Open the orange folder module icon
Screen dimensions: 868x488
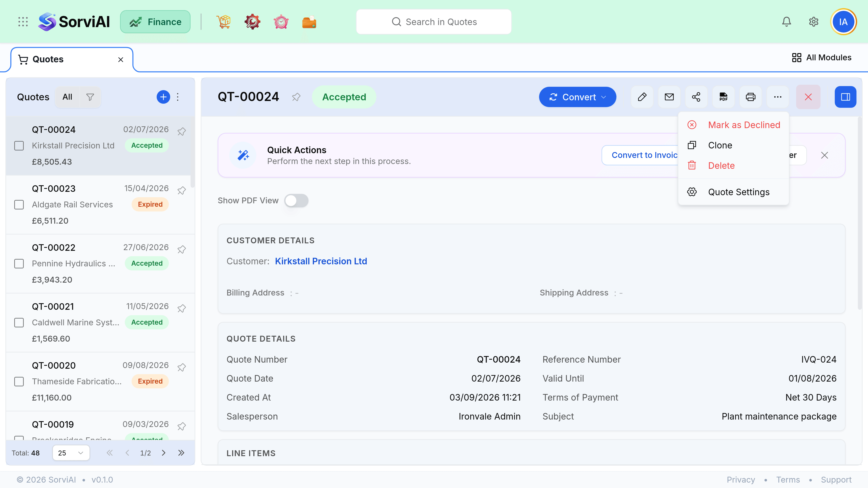tap(309, 22)
